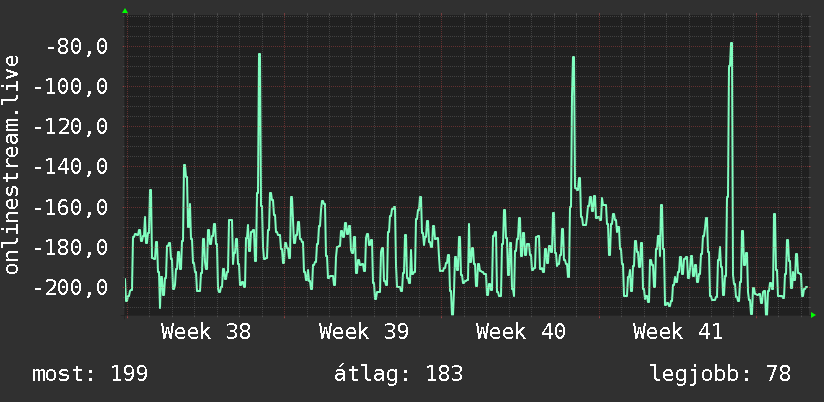Click the "-140,0" y-axis value
824x402 pixels.
(70, 168)
